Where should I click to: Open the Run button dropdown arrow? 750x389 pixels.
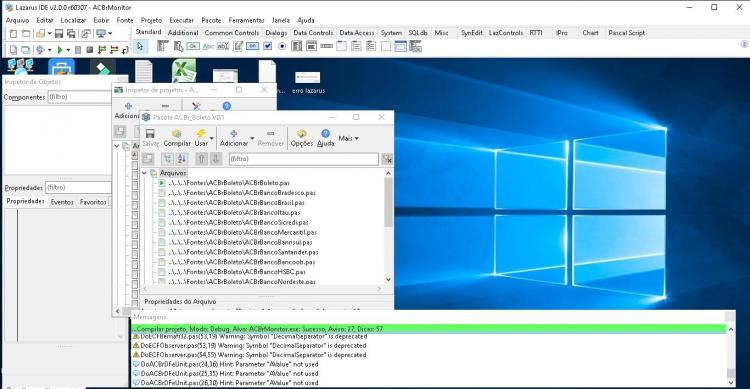68,50
